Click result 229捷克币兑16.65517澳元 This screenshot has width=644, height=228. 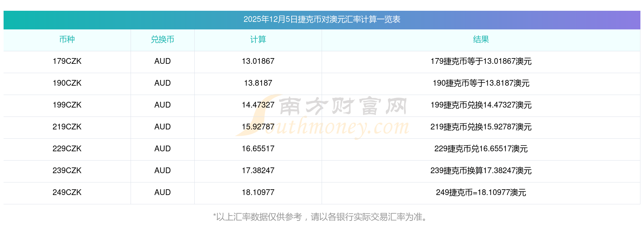click(481, 149)
